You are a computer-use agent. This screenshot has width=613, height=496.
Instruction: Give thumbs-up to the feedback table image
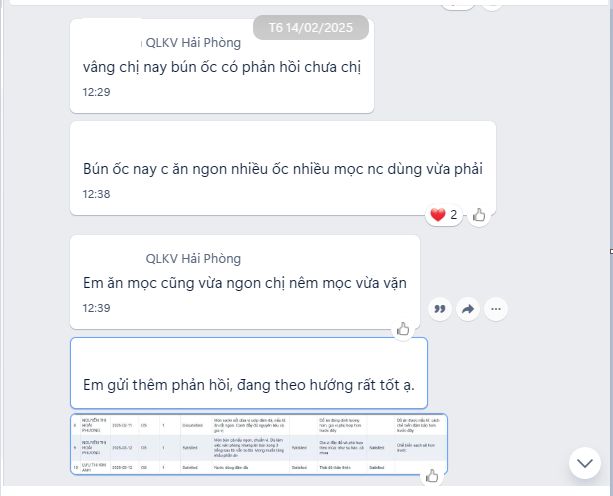(432, 476)
